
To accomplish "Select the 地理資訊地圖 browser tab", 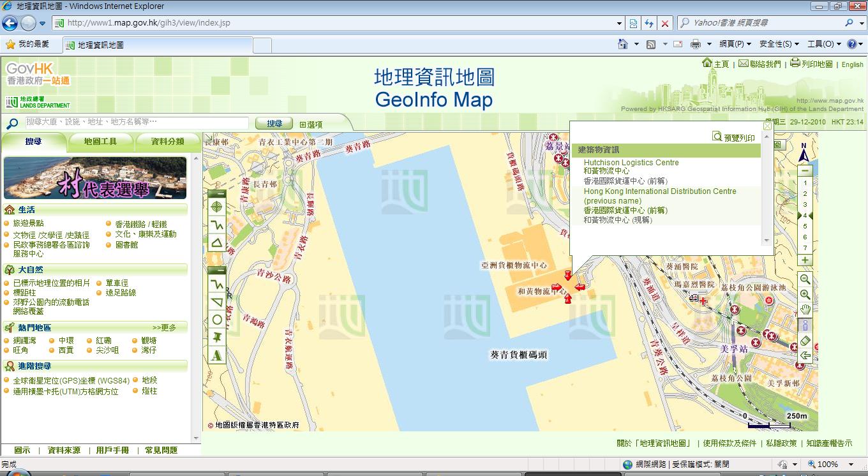I will coord(158,45).
